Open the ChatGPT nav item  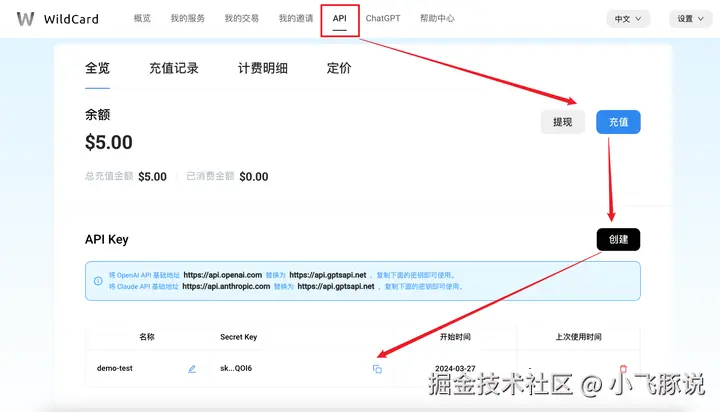[383, 18]
